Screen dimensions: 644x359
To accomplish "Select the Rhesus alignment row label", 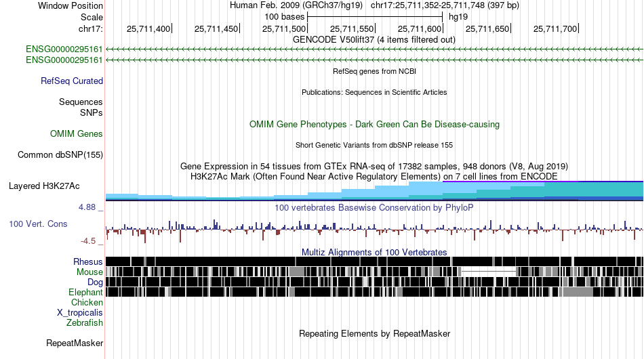I will 88,261.
